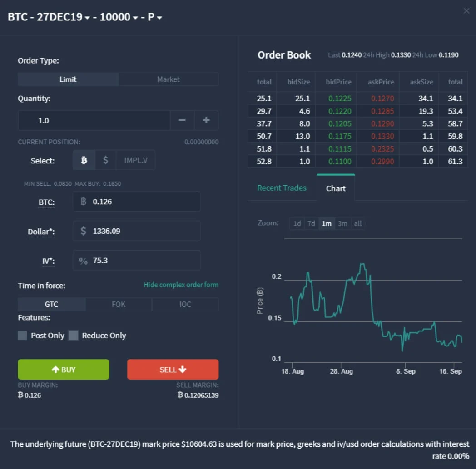Click the current position value 0.00000000
Viewport: 476px width, 469px height.
201,142
